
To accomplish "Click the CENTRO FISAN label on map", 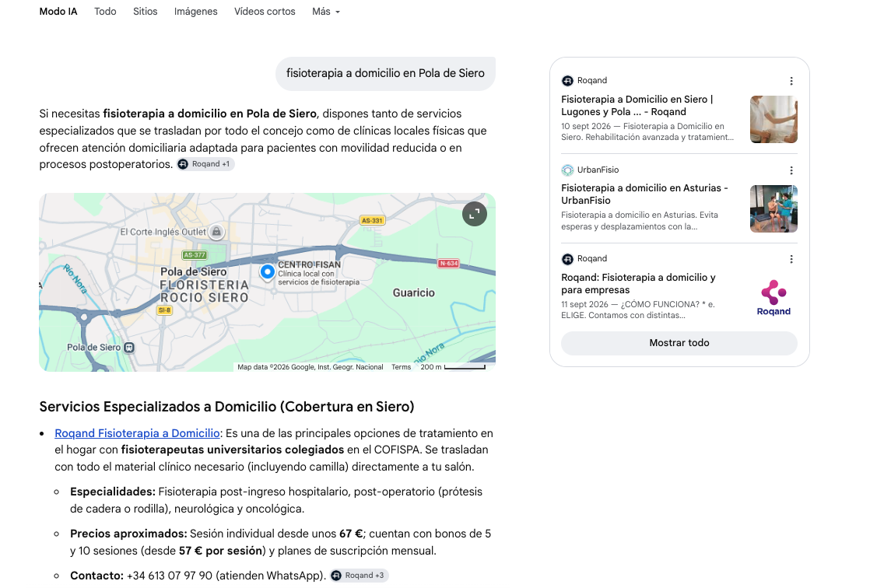I will (x=309, y=264).
